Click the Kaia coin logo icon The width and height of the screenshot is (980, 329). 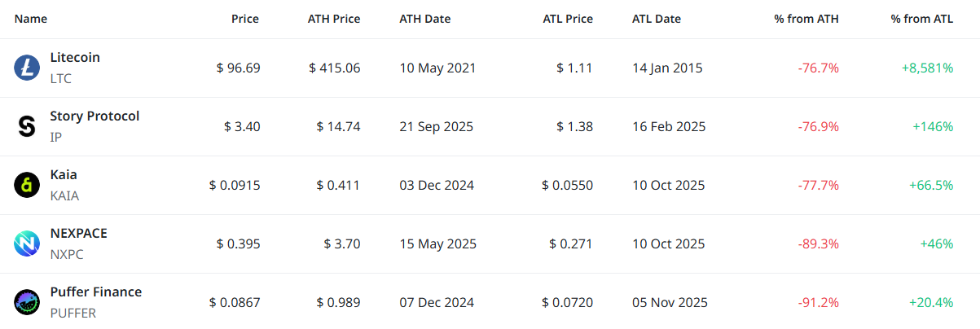point(27,185)
